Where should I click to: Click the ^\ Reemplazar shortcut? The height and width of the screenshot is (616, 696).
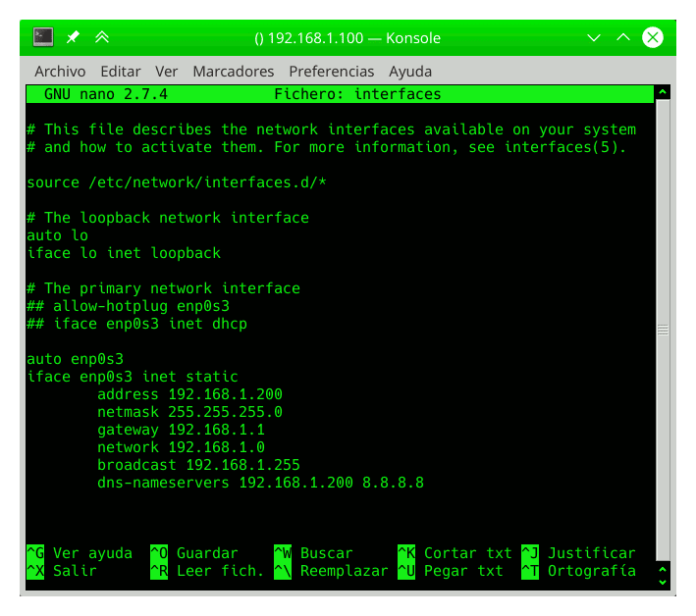331,571
